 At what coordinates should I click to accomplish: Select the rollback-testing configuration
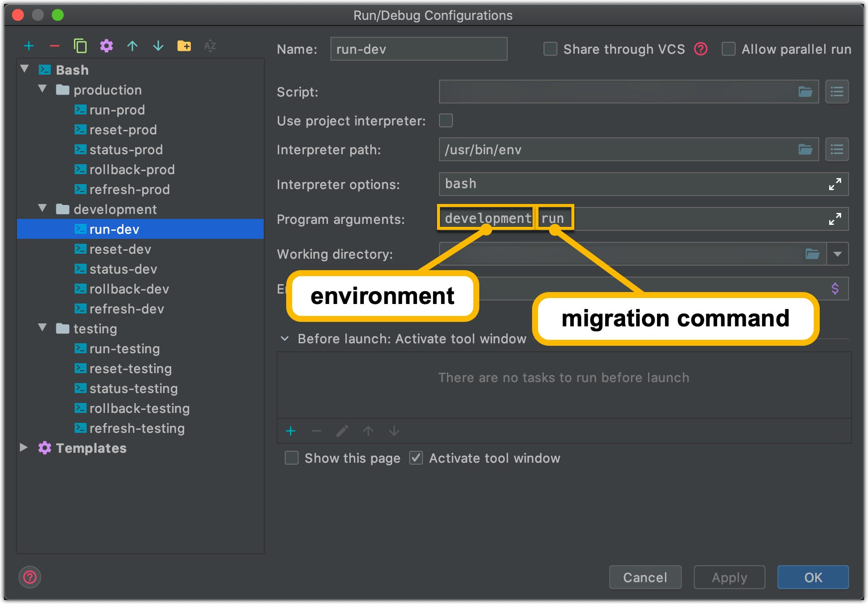[x=139, y=408]
